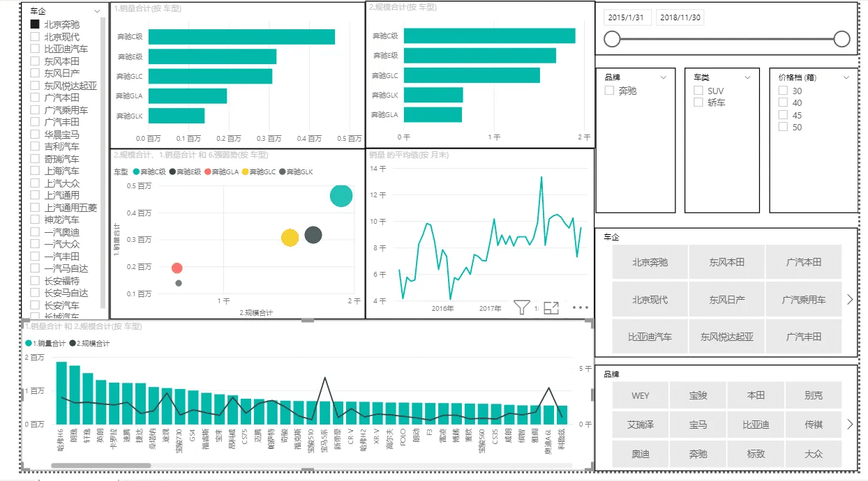868x481 pixels.
Task: Click the right handle of date slider
Action: point(841,39)
